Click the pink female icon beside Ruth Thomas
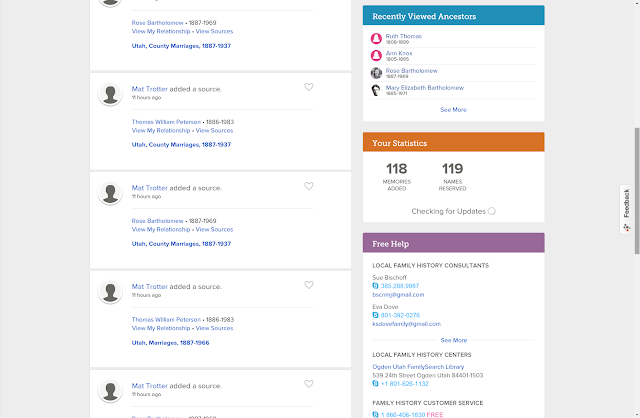 click(x=376, y=38)
